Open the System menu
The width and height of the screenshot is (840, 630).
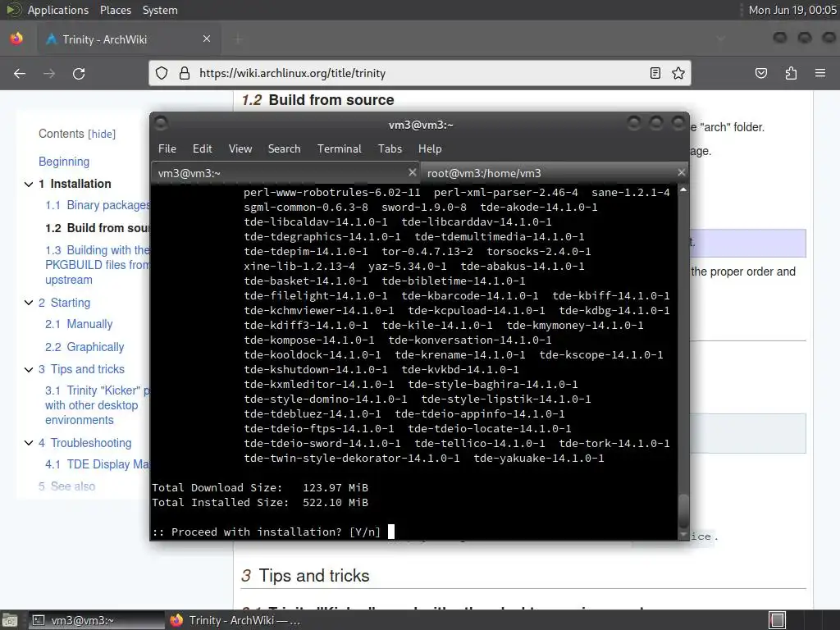click(x=160, y=10)
